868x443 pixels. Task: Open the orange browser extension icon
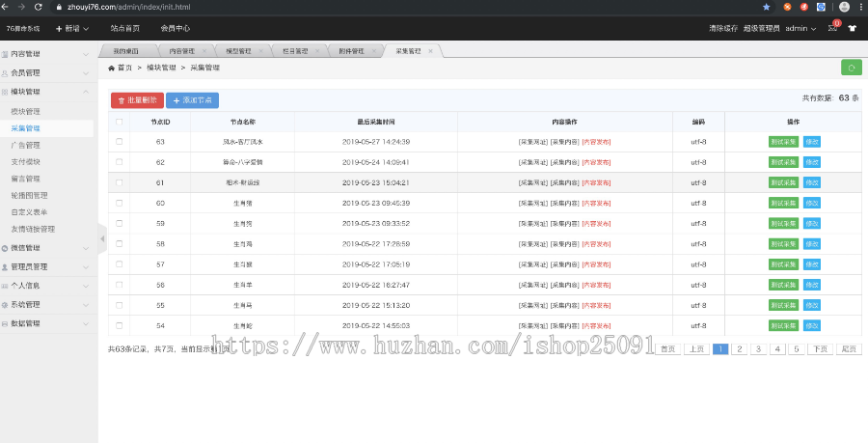coord(787,7)
